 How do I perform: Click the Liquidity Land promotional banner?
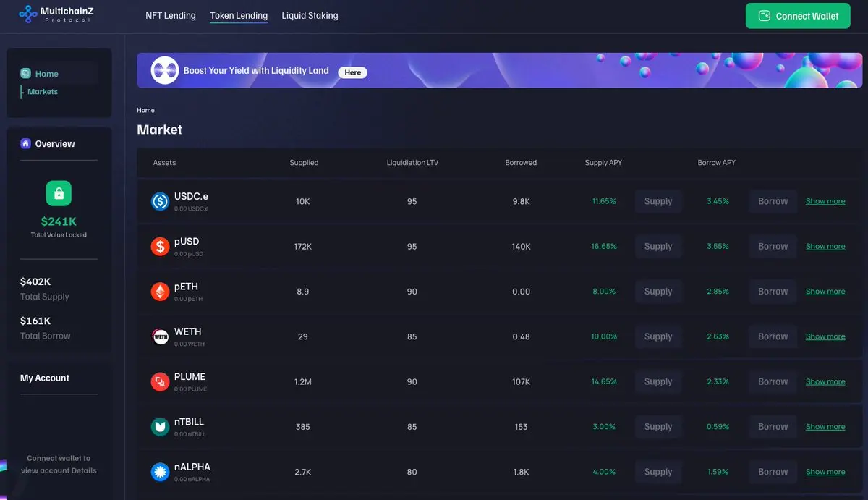coord(499,70)
